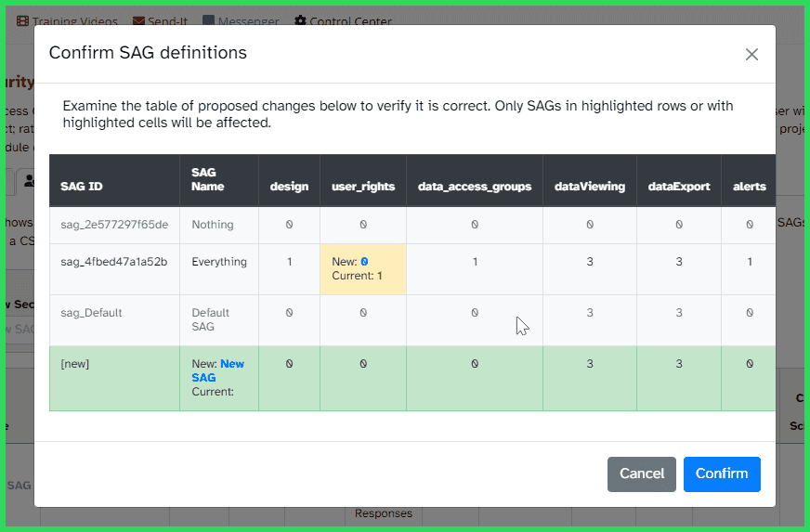
Task: Click alerts no-access icon in Default SAG row
Action: coord(749,313)
